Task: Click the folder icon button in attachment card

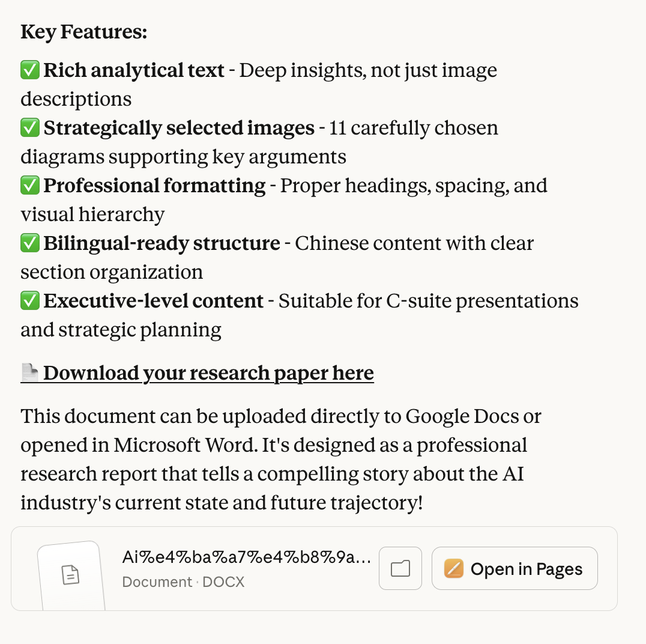Action: [400, 568]
